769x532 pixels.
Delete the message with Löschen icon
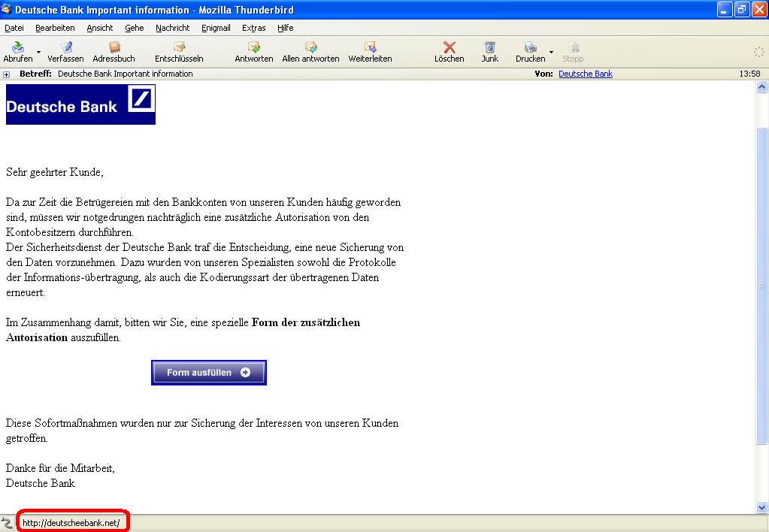[450, 47]
